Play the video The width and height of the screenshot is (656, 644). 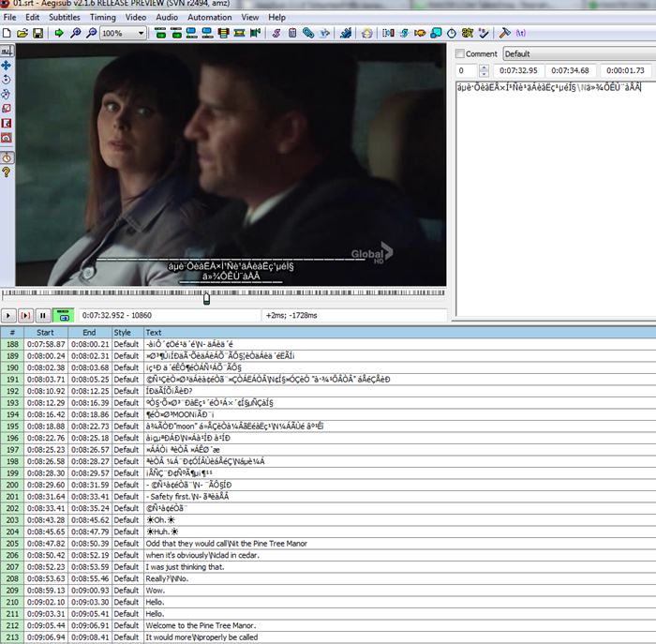[x=8, y=316]
